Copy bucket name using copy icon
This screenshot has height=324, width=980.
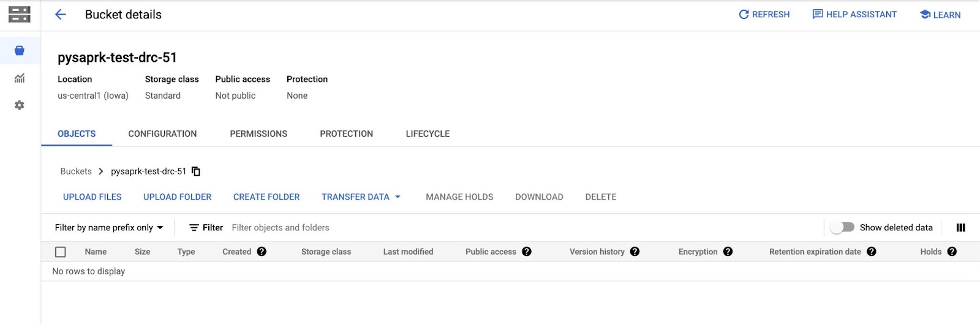click(x=196, y=171)
